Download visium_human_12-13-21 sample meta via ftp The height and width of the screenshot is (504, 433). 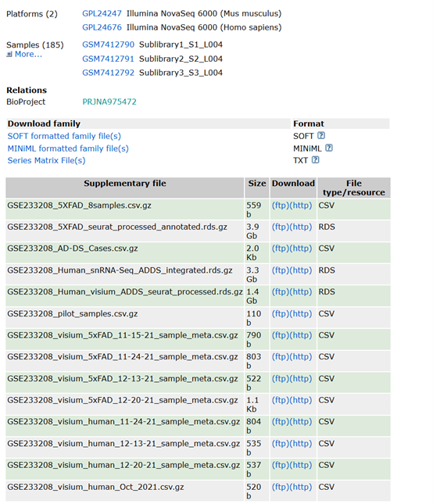[281, 444]
